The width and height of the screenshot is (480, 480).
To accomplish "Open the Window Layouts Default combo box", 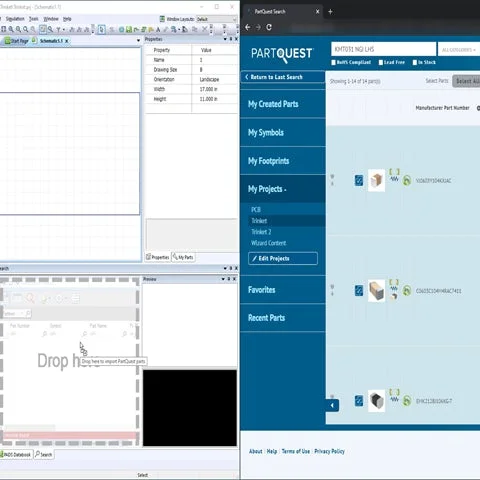I will 216,19.
